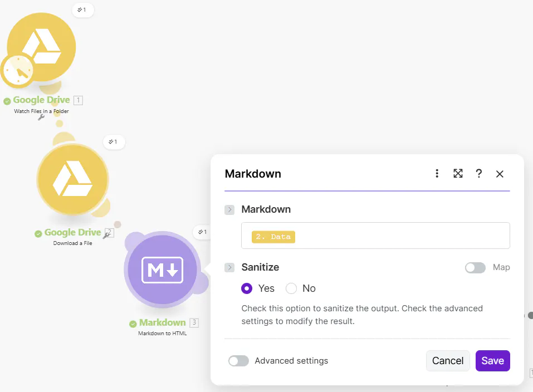Click into the Markdown input field
The image size is (533, 392).
coord(401,236)
